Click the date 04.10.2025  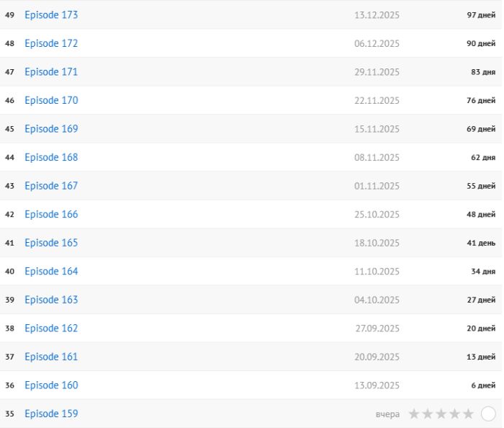[x=377, y=300]
